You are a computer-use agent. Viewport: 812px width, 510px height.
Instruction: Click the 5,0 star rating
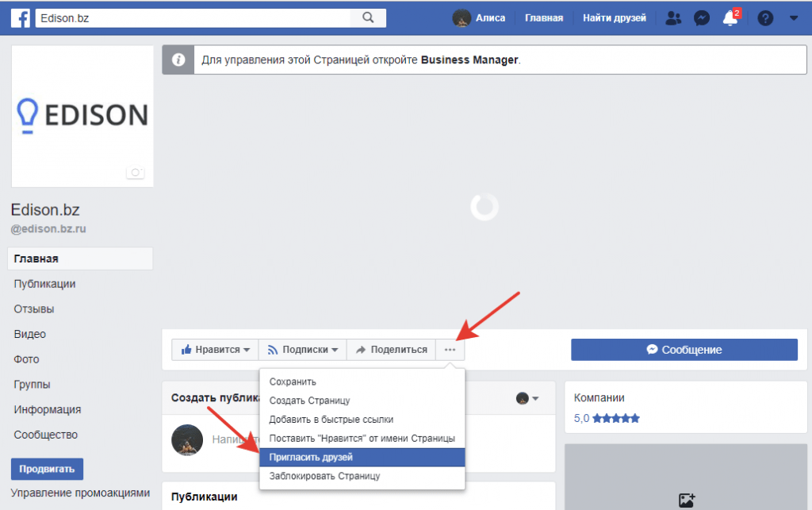[607, 418]
